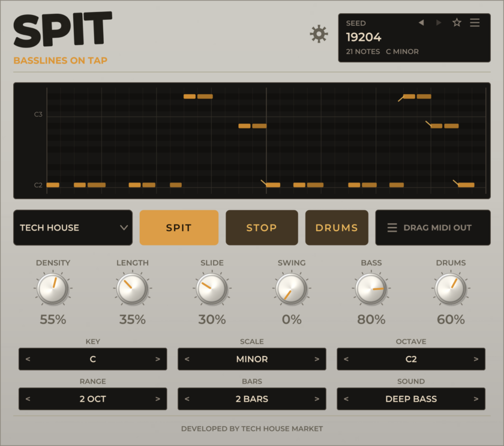Favorite this seed with the star icon
The image size is (504, 446).
pyautogui.click(x=457, y=22)
